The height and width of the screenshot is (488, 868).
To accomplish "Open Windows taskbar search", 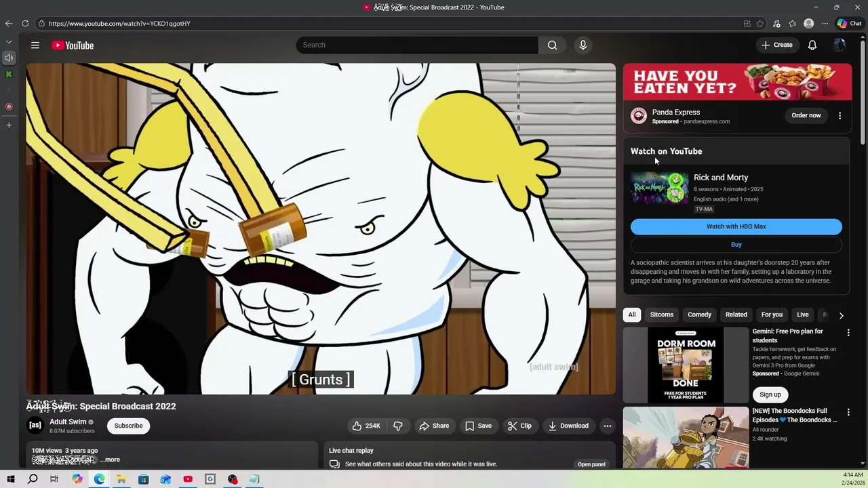I will click(33, 479).
